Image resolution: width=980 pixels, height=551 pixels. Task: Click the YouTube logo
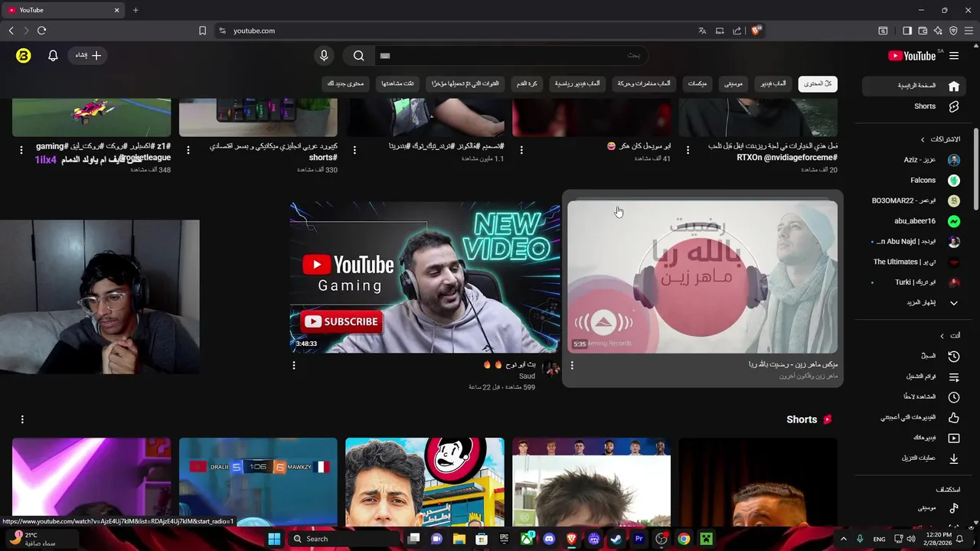coord(911,56)
